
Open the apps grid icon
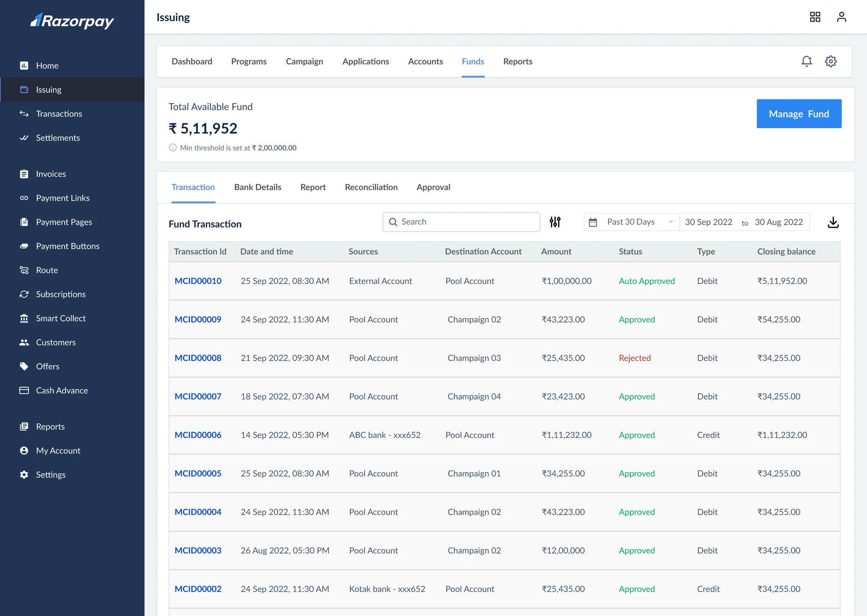(815, 17)
